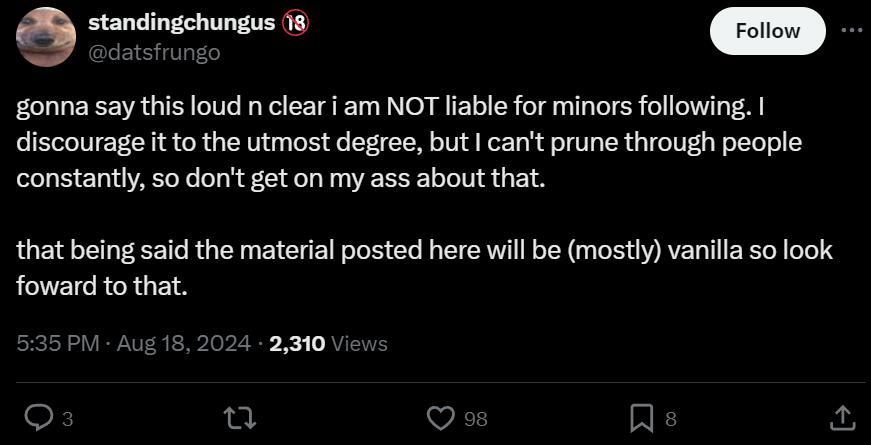Like the post using the heart icon
The height and width of the screenshot is (445, 871).
(441, 417)
